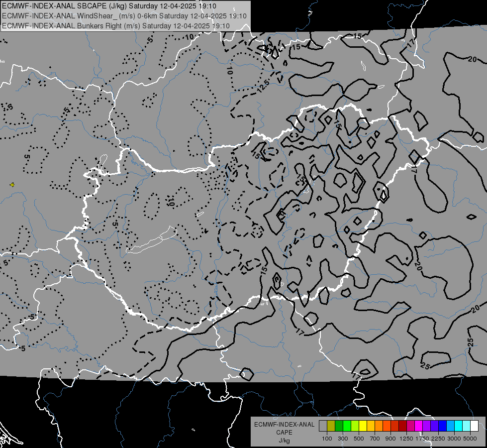487x448 pixels.
Task: Select the pure yellow legend swatch
Action: pos(363,426)
